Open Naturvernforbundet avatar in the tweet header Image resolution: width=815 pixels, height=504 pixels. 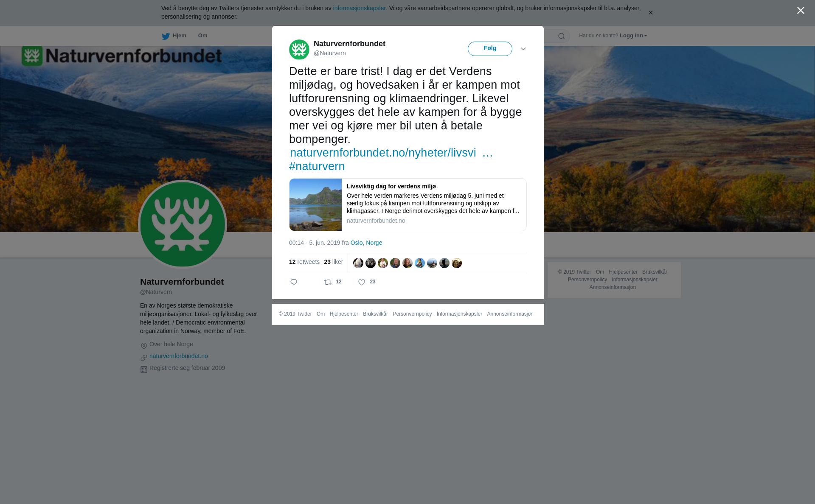point(299,50)
